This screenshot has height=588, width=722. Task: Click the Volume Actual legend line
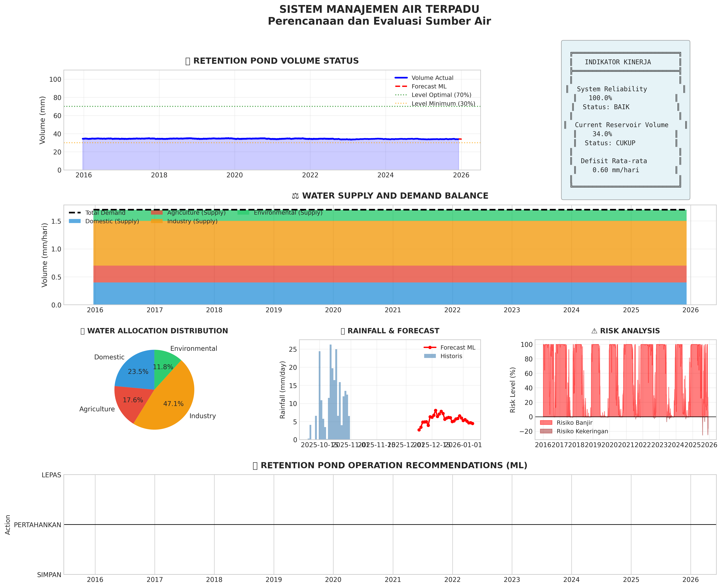pyautogui.click(x=401, y=78)
